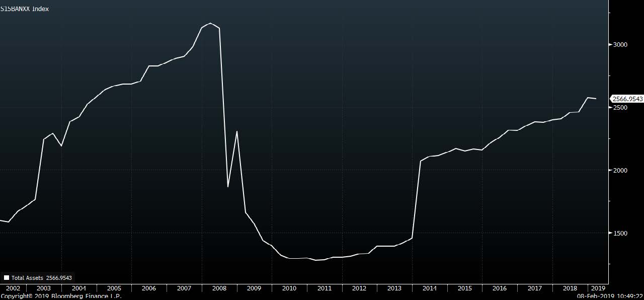Click the 1500 y-axis tick label
This screenshot has width=644, height=300.
click(620, 233)
